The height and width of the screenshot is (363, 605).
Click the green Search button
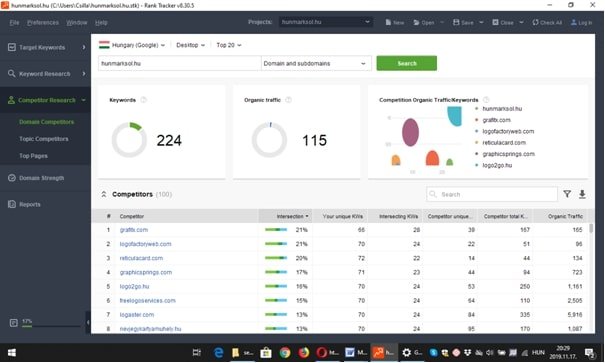407,63
